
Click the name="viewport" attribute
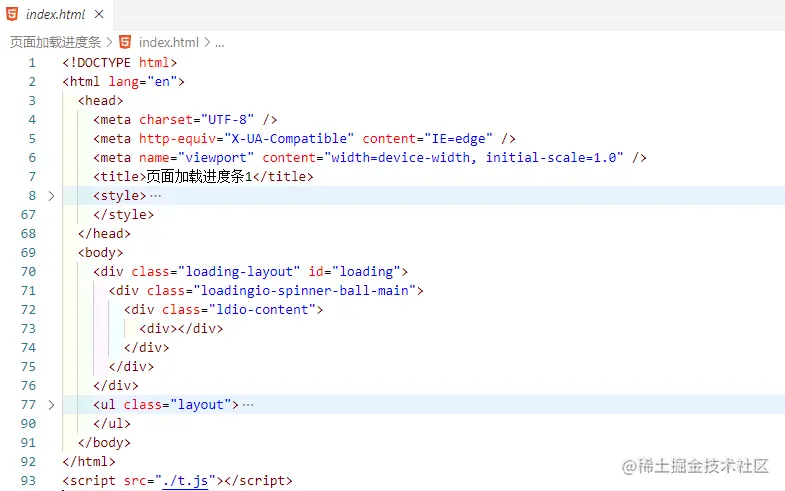point(196,158)
